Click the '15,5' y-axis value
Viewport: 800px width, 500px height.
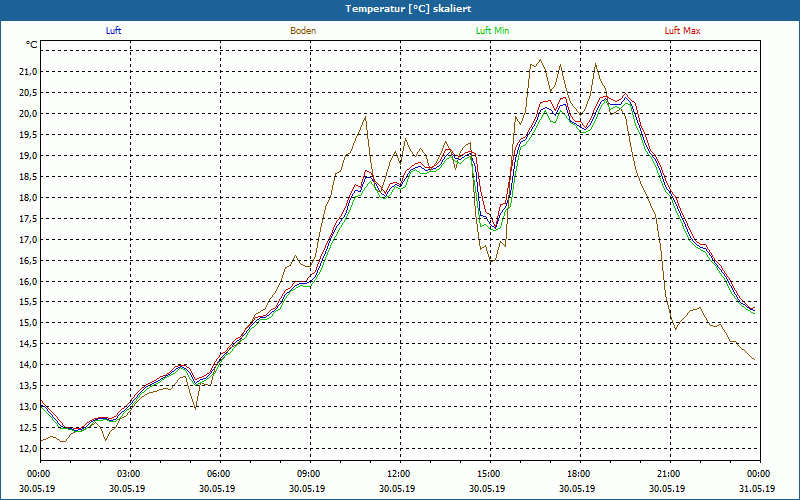tap(28, 302)
